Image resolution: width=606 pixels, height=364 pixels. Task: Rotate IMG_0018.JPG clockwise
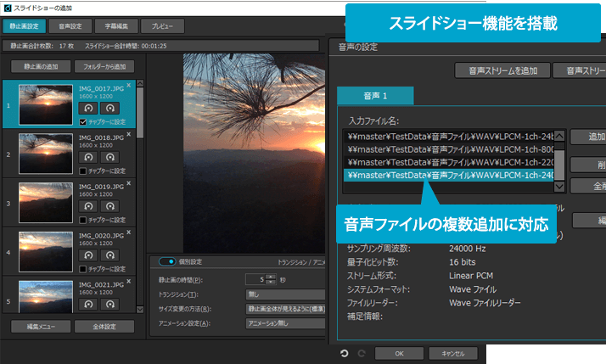click(x=109, y=157)
